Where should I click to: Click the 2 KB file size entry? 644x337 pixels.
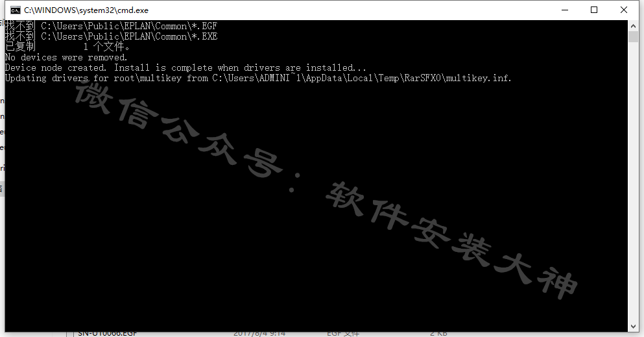[x=438, y=333]
